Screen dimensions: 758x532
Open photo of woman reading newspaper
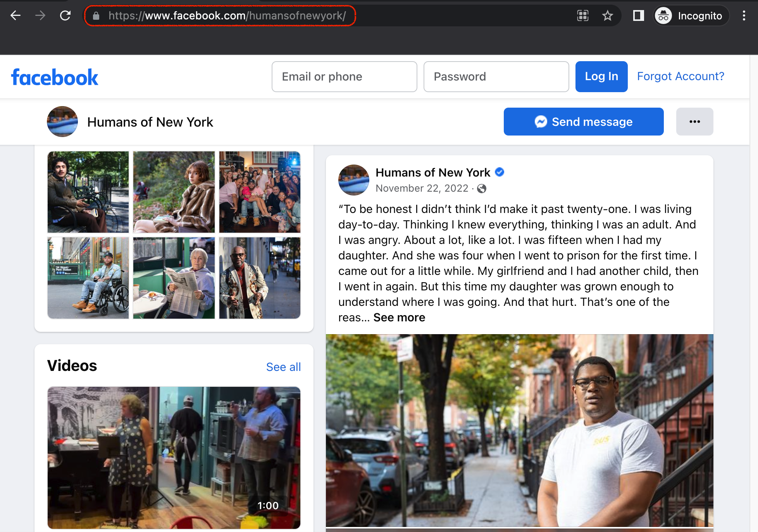[174, 278]
